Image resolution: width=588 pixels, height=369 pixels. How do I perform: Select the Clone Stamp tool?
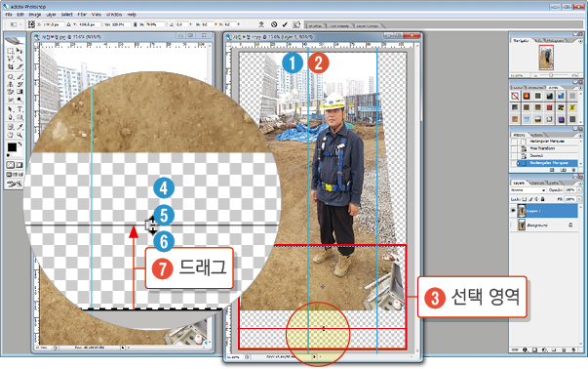(x=10, y=84)
